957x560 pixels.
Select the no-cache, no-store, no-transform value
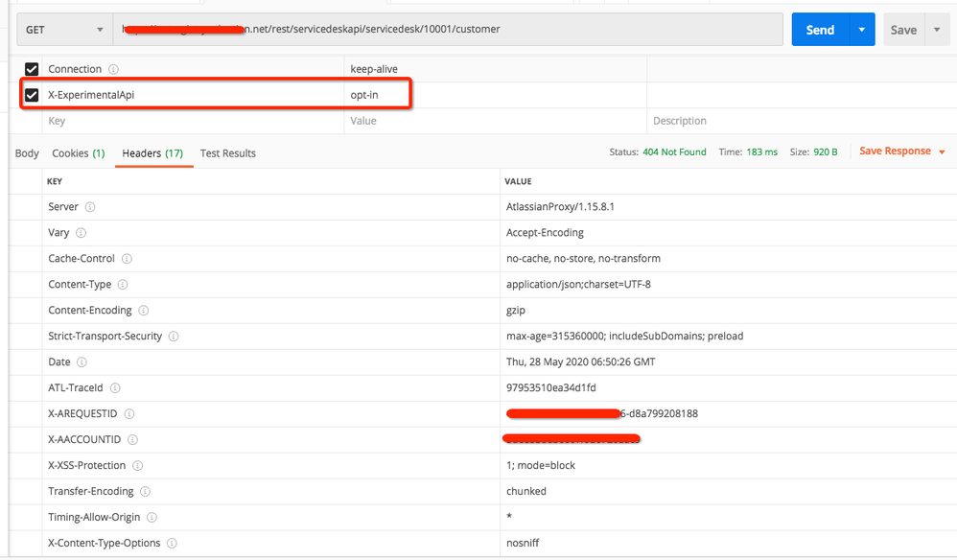583,259
